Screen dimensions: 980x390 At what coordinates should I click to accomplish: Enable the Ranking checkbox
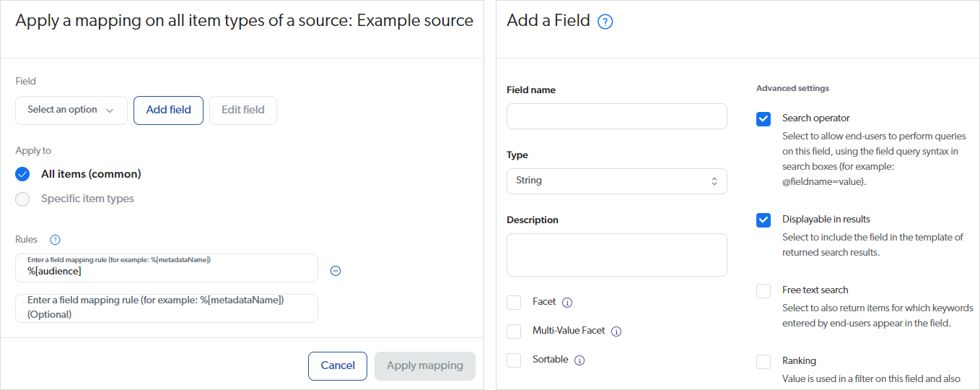click(x=764, y=362)
